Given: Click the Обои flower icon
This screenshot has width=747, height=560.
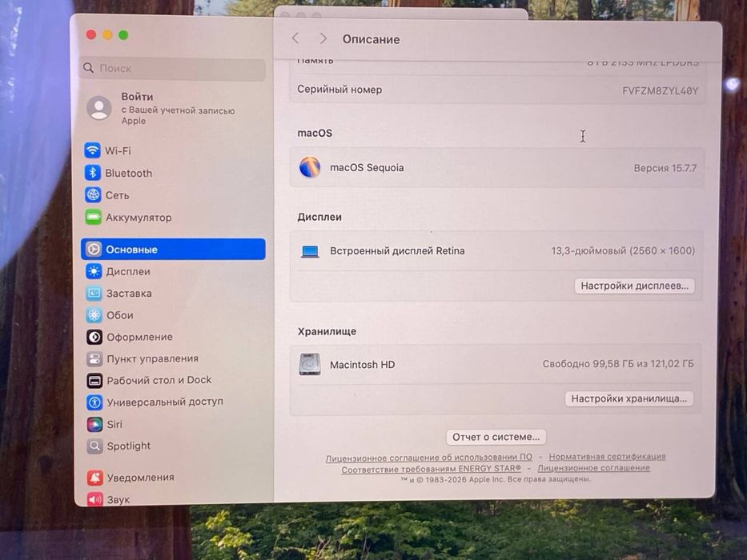Looking at the screenshot, I should (x=94, y=314).
